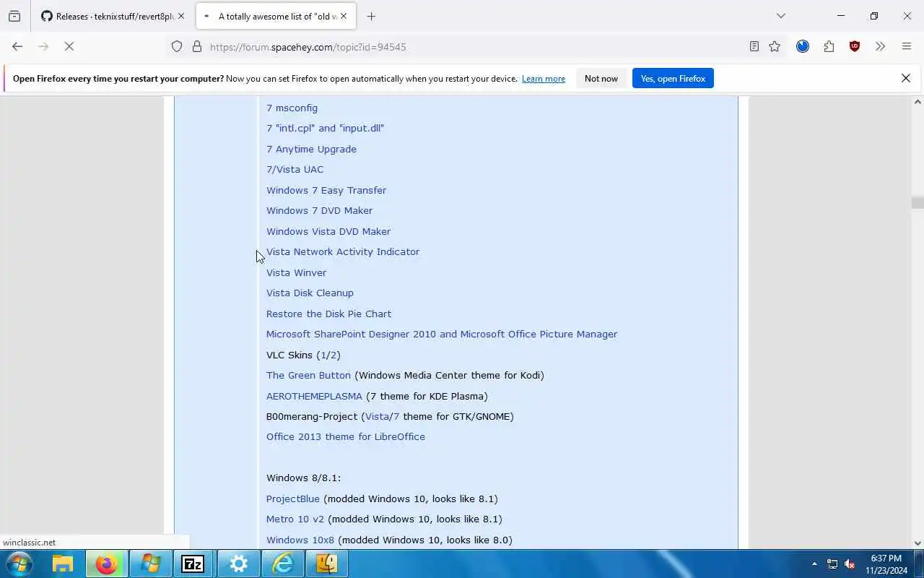Image resolution: width=924 pixels, height=578 pixels.
Task: Open Microsoft SharePoint Designer 2010 link
Action: point(442,334)
